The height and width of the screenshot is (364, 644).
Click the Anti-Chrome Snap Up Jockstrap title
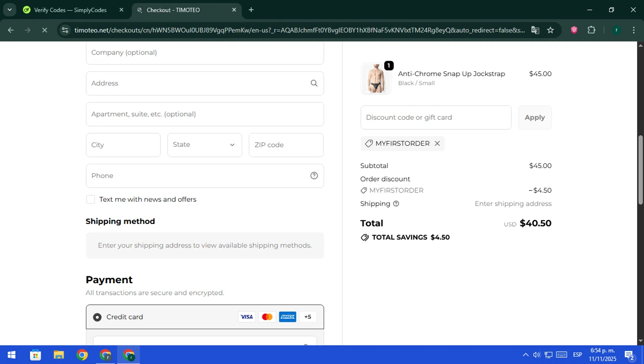451,74
